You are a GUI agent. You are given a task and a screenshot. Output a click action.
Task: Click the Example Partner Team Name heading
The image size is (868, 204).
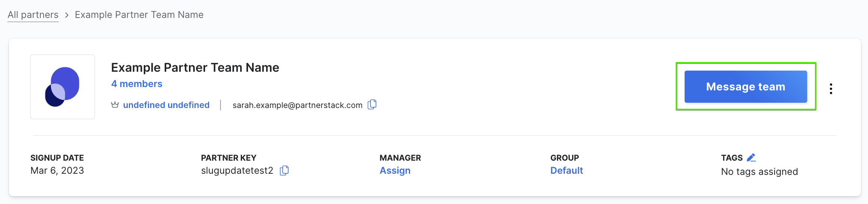(195, 68)
